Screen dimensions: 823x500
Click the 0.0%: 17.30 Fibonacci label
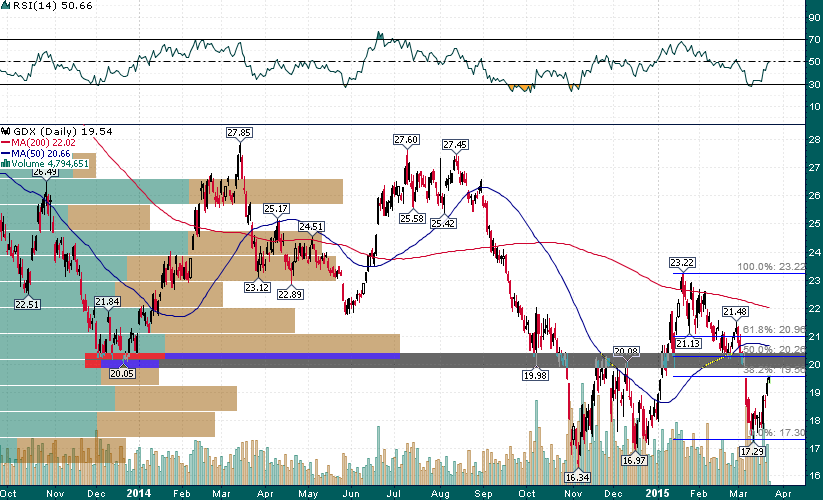coord(779,432)
